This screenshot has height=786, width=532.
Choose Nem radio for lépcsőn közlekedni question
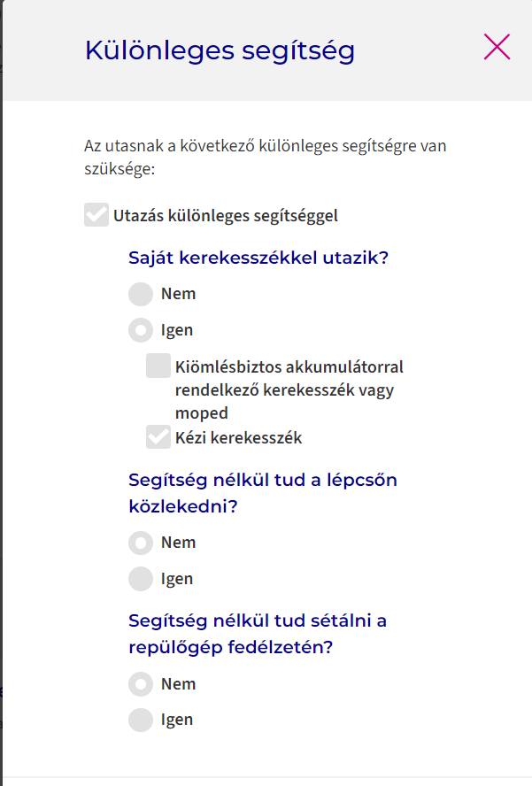coord(141,543)
